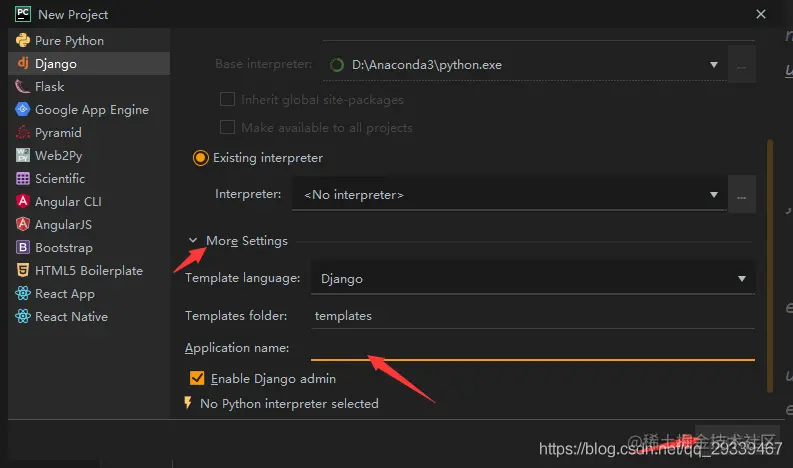Click the Bootstrap B icon

click(x=23, y=247)
